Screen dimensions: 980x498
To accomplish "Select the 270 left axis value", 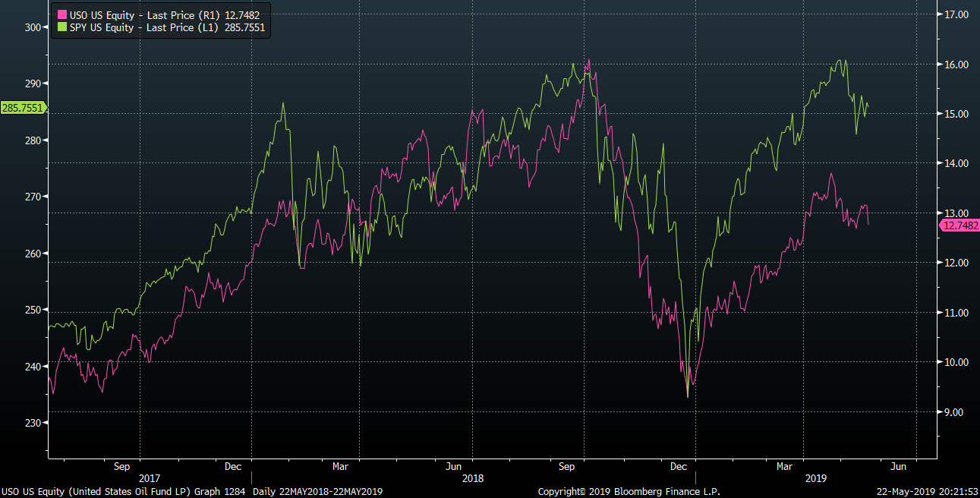I will (33, 197).
